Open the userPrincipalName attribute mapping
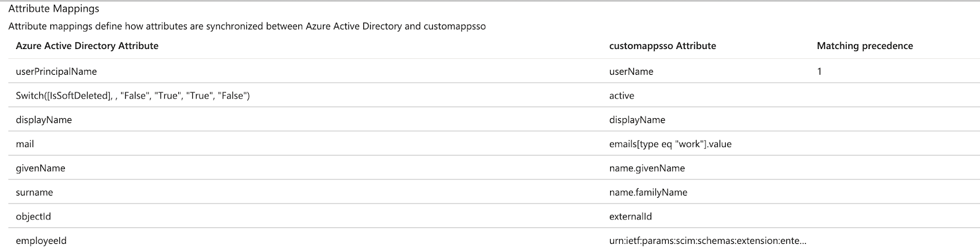This screenshot has height=250, width=980. pyautogui.click(x=56, y=72)
